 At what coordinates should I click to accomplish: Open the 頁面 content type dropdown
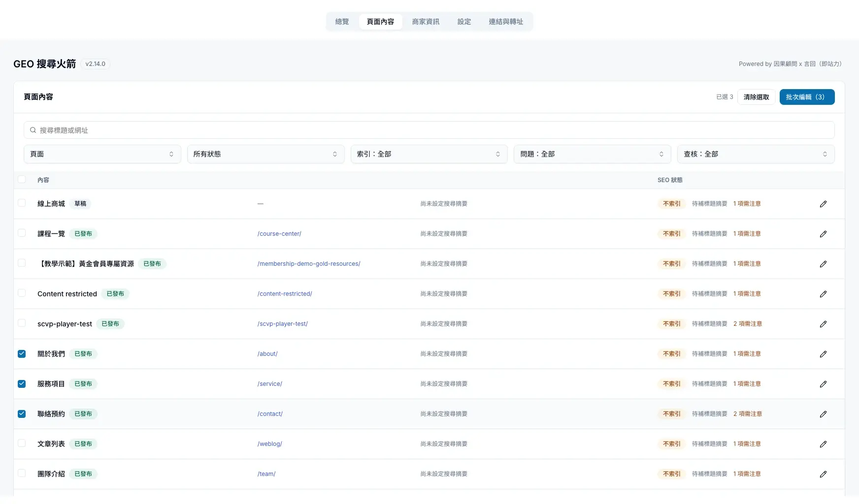[102, 154]
